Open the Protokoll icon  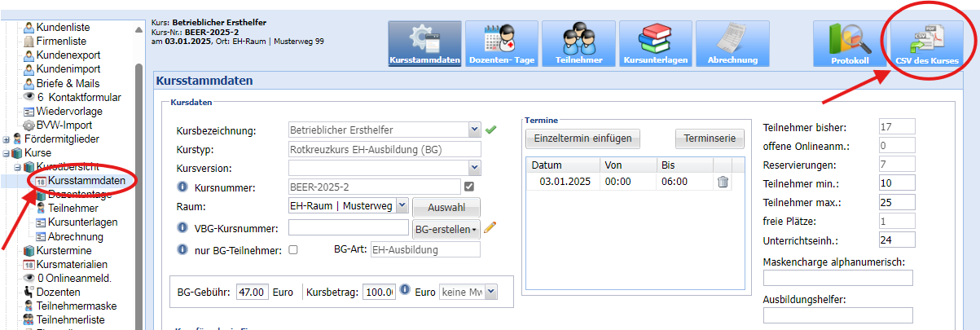point(849,44)
